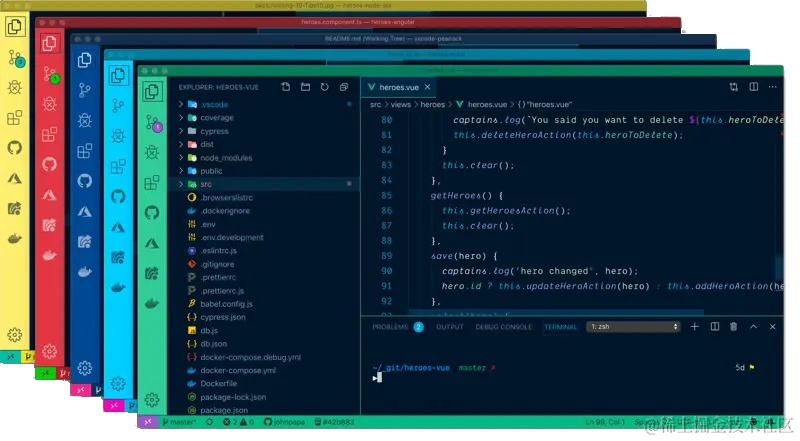
Task: Open the '1: zsh' terminal selector dropdown
Action: coord(633,326)
